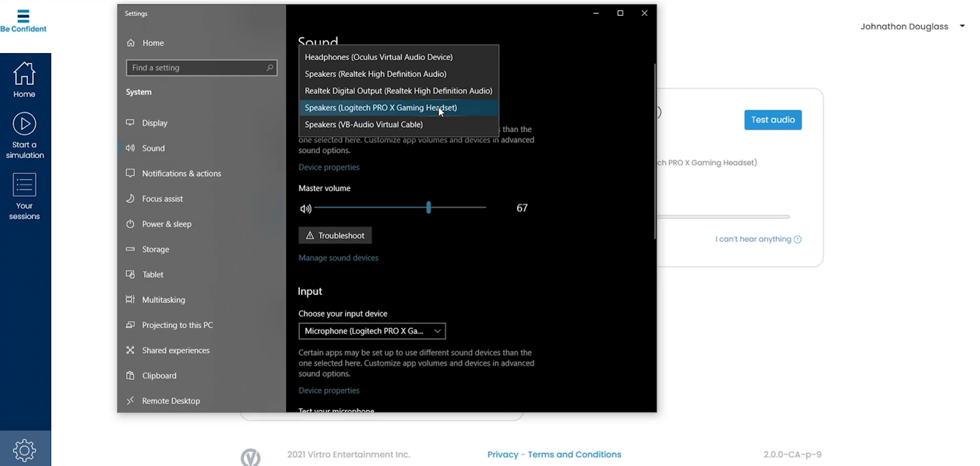Click the Troubleshoot button

[x=335, y=236]
